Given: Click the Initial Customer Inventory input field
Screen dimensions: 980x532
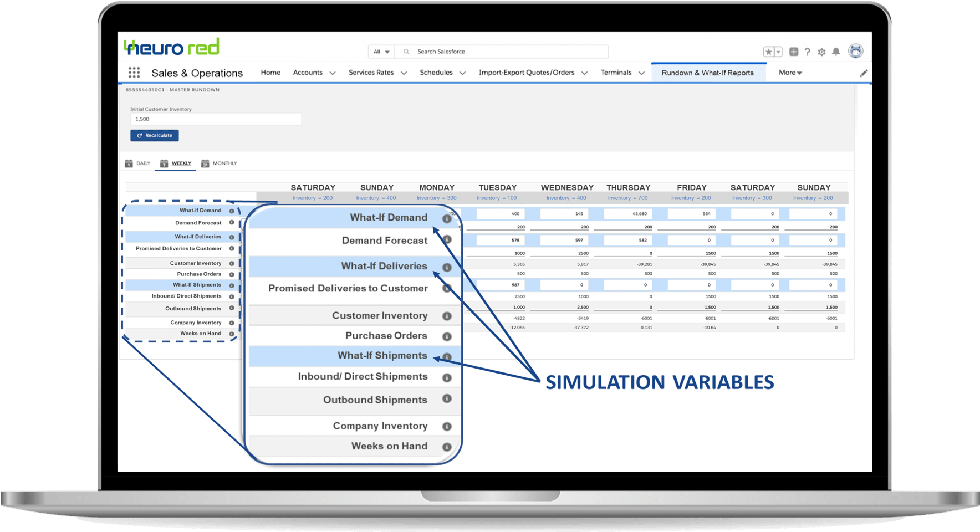Looking at the screenshot, I should pos(215,119).
